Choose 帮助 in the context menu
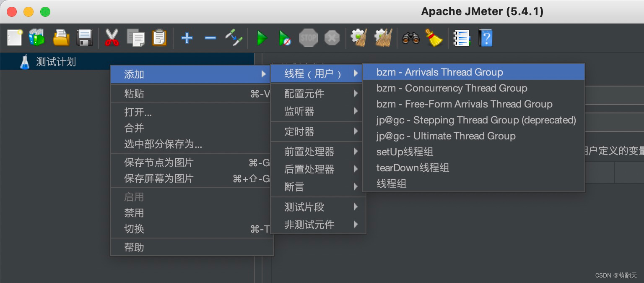Image resolution: width=644 pixels, height=283 pixels. coord(192,247)
